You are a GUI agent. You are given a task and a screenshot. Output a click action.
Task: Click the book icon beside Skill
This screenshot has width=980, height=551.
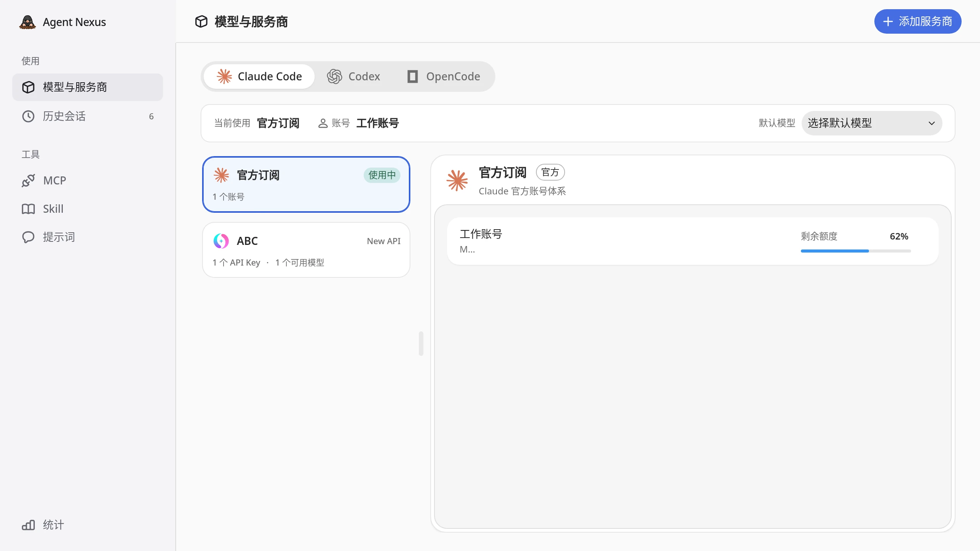coord(28,209)
